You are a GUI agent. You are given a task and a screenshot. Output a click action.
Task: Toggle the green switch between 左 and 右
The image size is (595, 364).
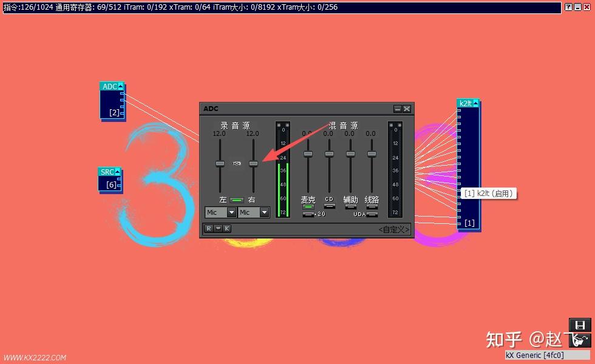pos(237,200)
